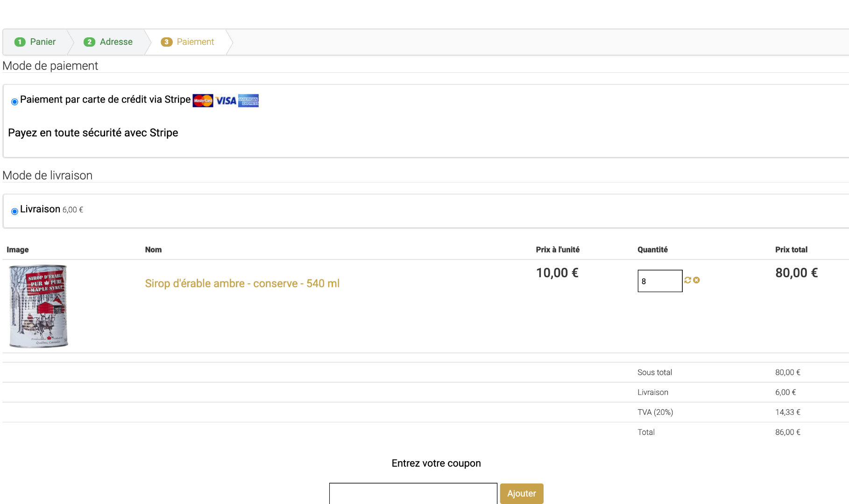The height and width of the screenshot is (504, 849).
Task: Click the MasterCard logo icon
Action: pyautogui.click(x=203, y=100)
